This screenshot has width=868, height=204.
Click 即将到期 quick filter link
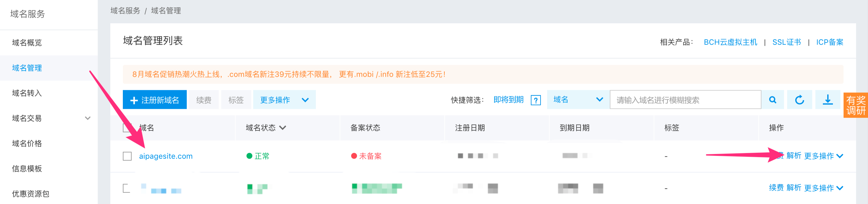pyautogui.click(x=508, y=100)
